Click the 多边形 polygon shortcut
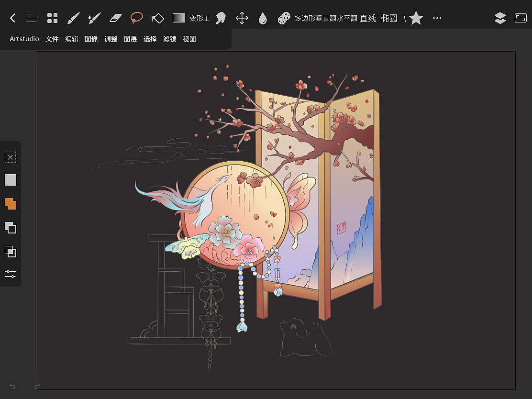 305,18
